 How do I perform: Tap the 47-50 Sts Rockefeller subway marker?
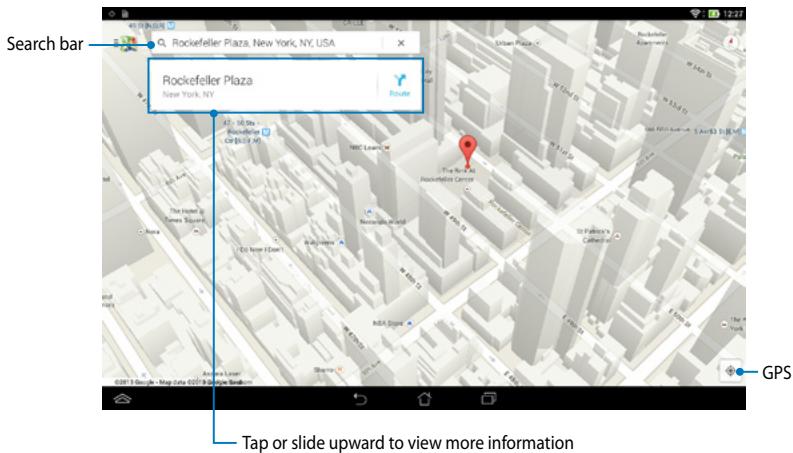pos(266,132)
